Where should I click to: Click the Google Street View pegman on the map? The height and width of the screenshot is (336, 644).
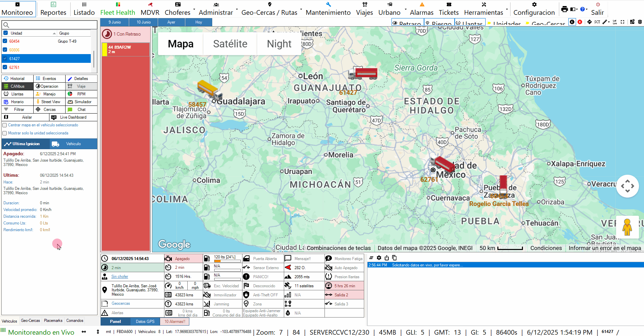(x=627, y=227)
